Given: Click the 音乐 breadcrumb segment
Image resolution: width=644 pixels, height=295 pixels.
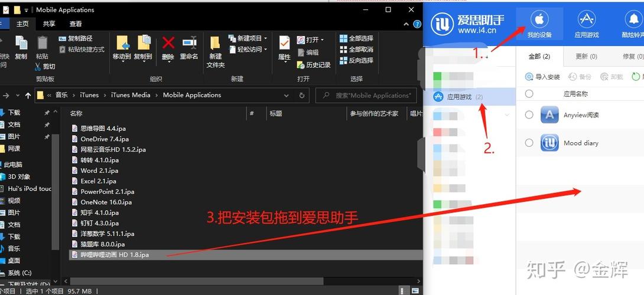Looking at the screenshot, I should pyautogui.click(x=61, y=95).
